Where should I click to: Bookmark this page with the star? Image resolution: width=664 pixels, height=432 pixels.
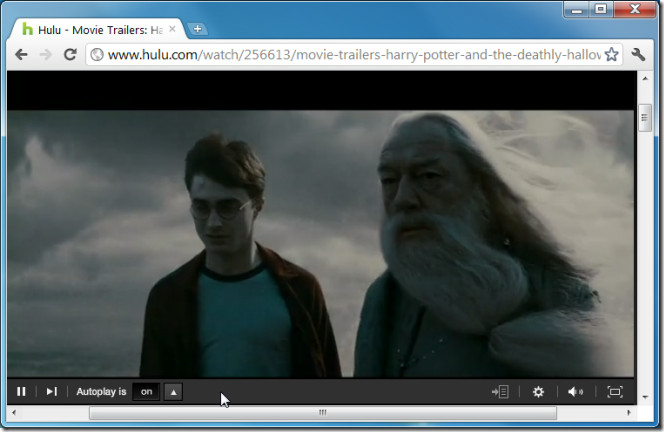point(611,54)
